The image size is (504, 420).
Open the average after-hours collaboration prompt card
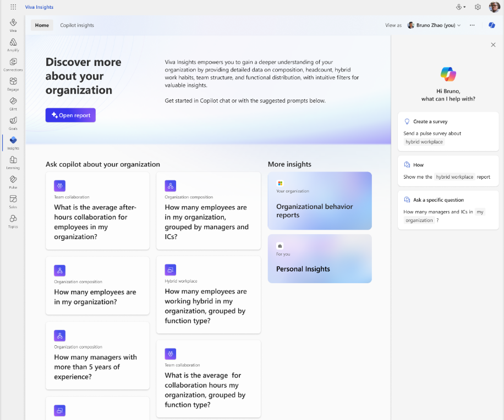[x=98, y=211]
